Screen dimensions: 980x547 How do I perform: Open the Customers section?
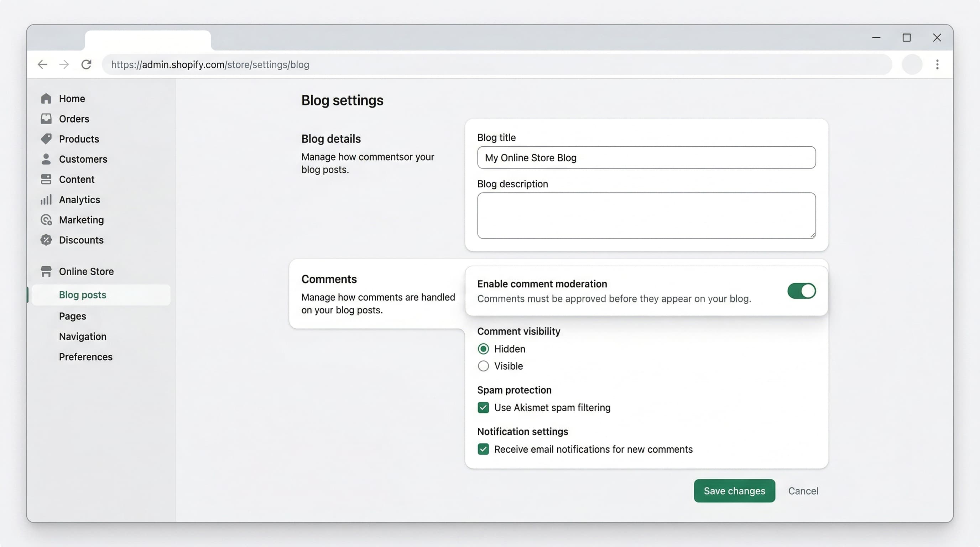83,159
